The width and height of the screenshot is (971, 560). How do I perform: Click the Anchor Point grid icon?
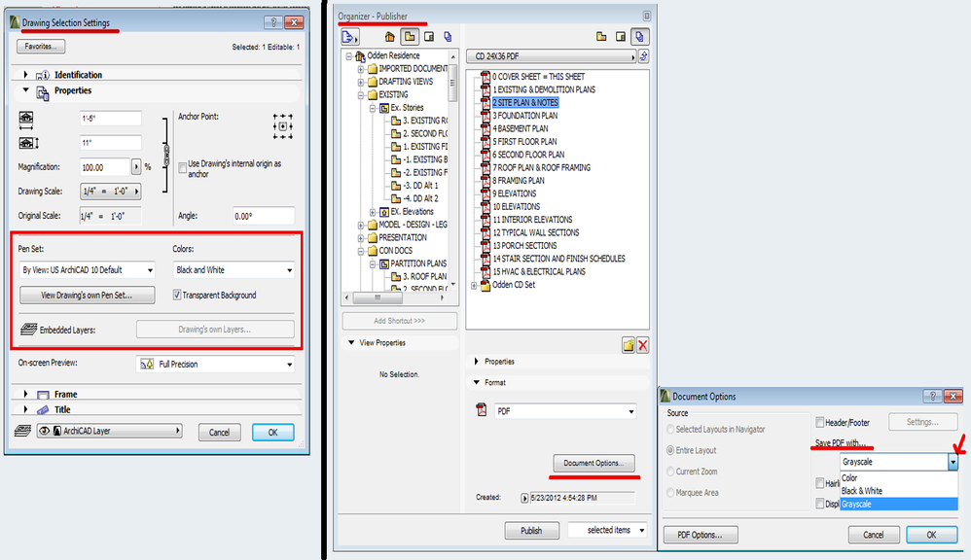tap(282, 125)
